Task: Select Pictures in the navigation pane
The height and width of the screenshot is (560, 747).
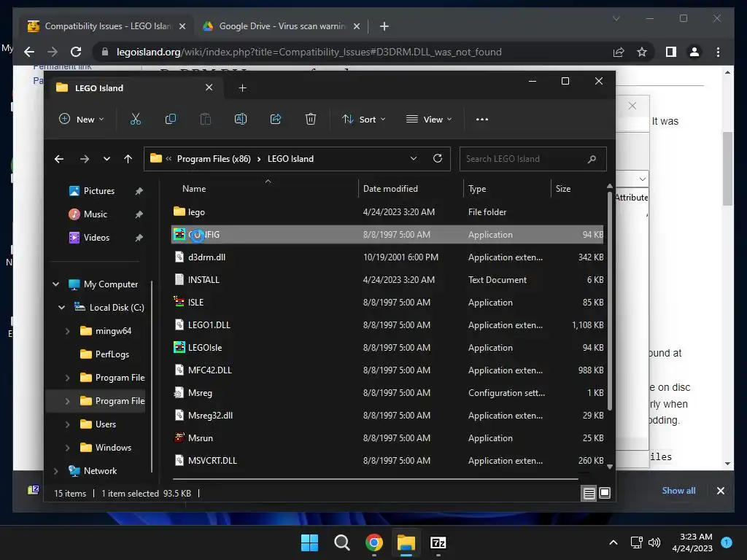Action: pos(99,191)
